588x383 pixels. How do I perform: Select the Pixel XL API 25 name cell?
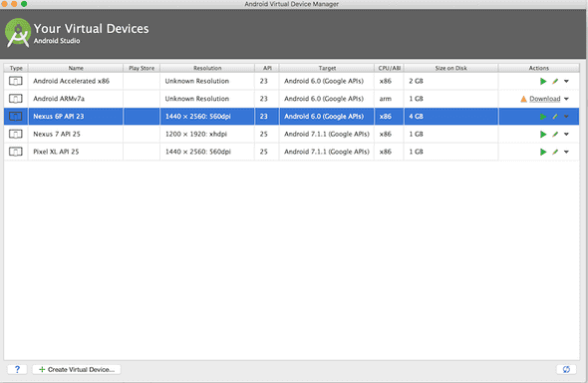point(76,152)
